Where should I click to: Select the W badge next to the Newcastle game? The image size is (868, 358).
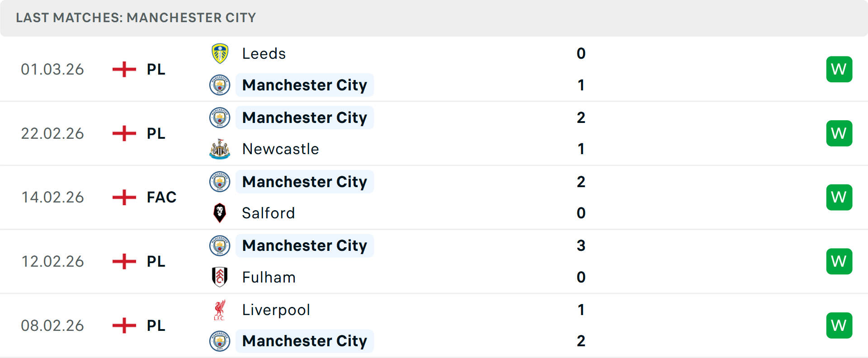coord(839,133)
